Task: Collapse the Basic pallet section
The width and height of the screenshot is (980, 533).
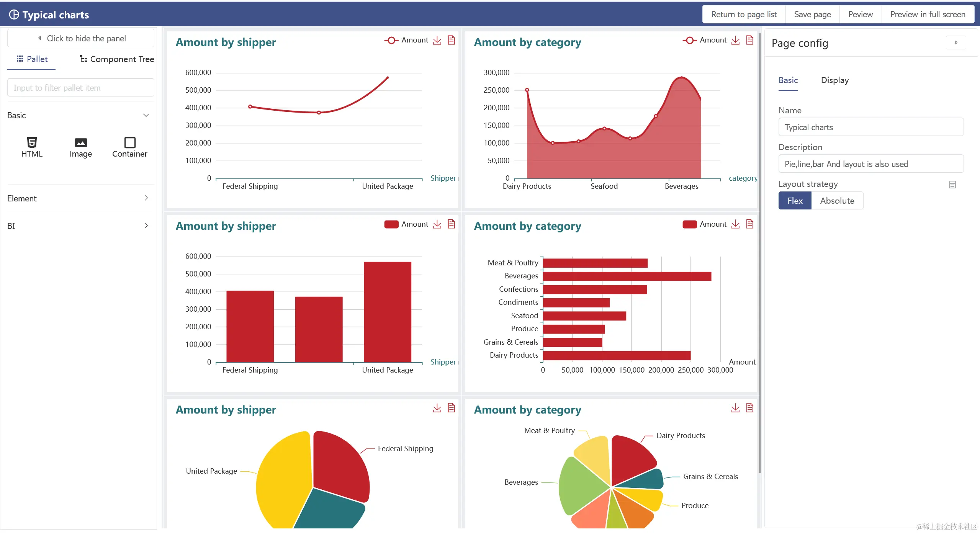Action: coord(146,115)
